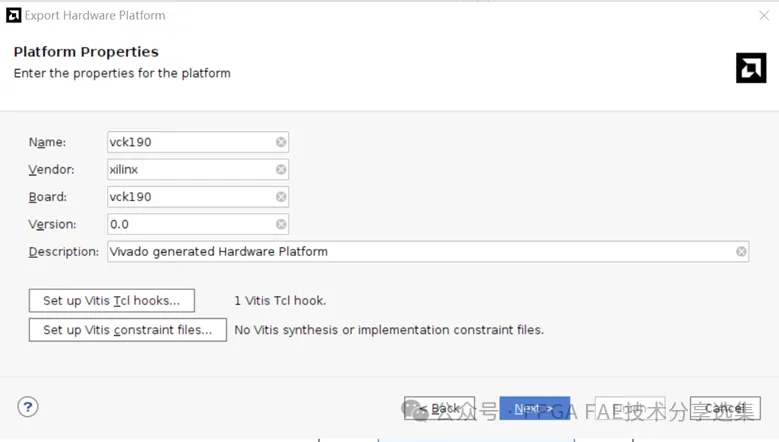This screenshot has height=442, width=779.
Task: Go to previous step with Back button
Action: pos(440,408)
